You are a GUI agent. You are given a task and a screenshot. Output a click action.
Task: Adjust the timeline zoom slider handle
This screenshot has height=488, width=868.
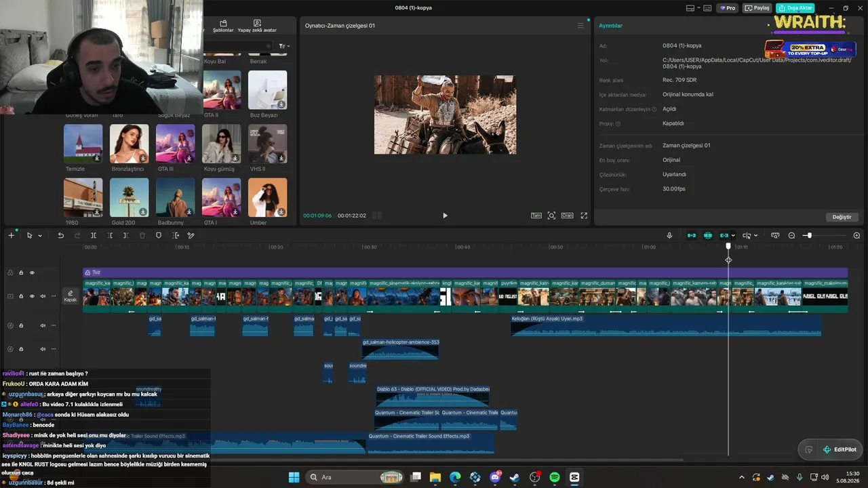point(809,235)
